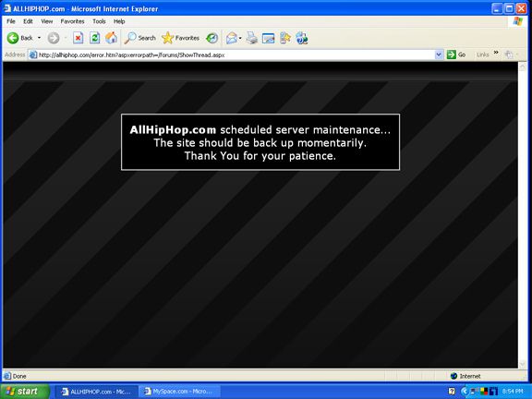Open the History icon
Screen dimensions: 532x399
212,38
